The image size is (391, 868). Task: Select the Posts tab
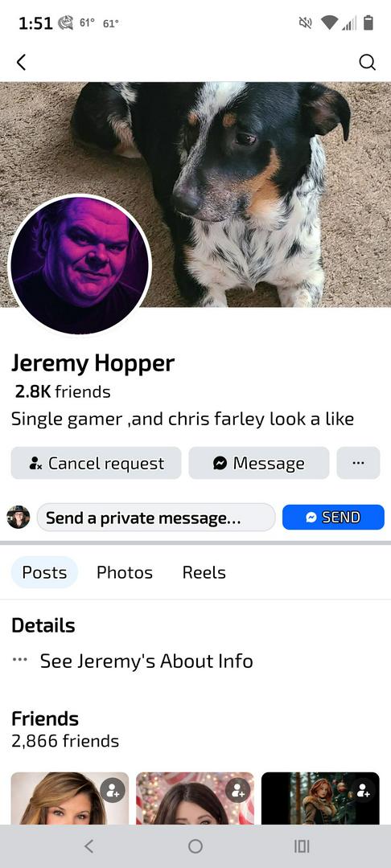(44, 572)
